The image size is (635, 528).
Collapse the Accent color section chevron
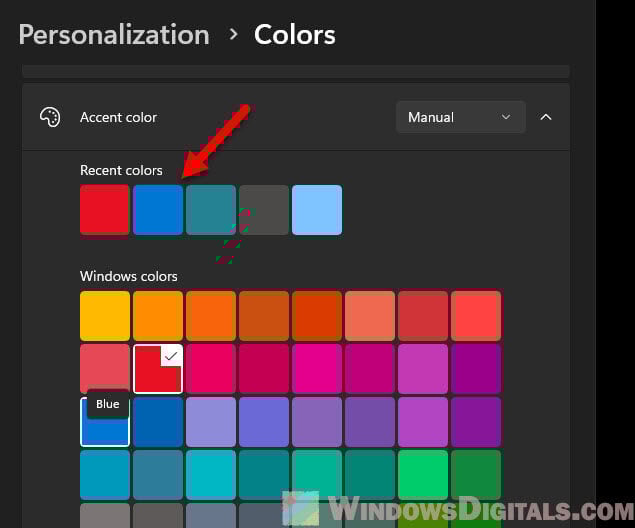546,117
